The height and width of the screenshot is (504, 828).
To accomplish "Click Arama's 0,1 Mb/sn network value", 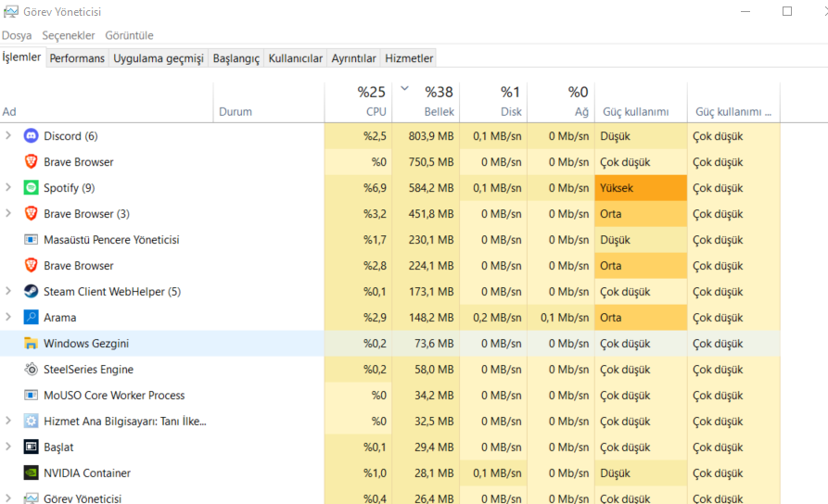I will (565, 317).
